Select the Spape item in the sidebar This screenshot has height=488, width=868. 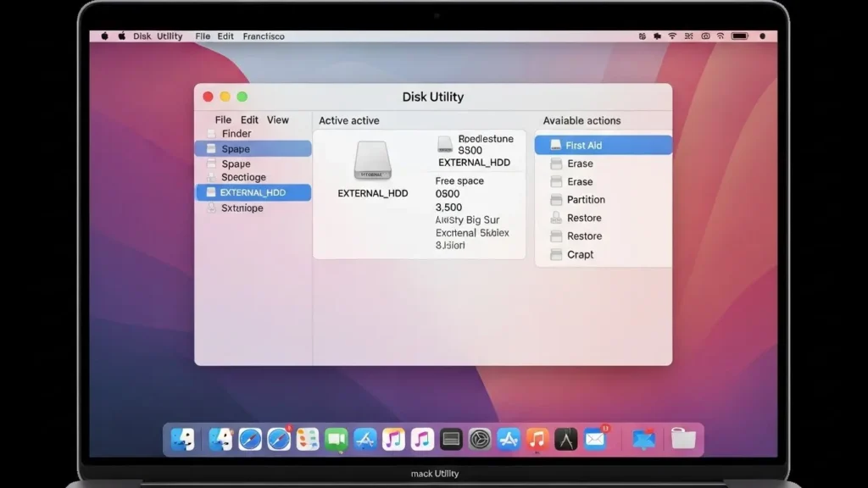[236, 148]
